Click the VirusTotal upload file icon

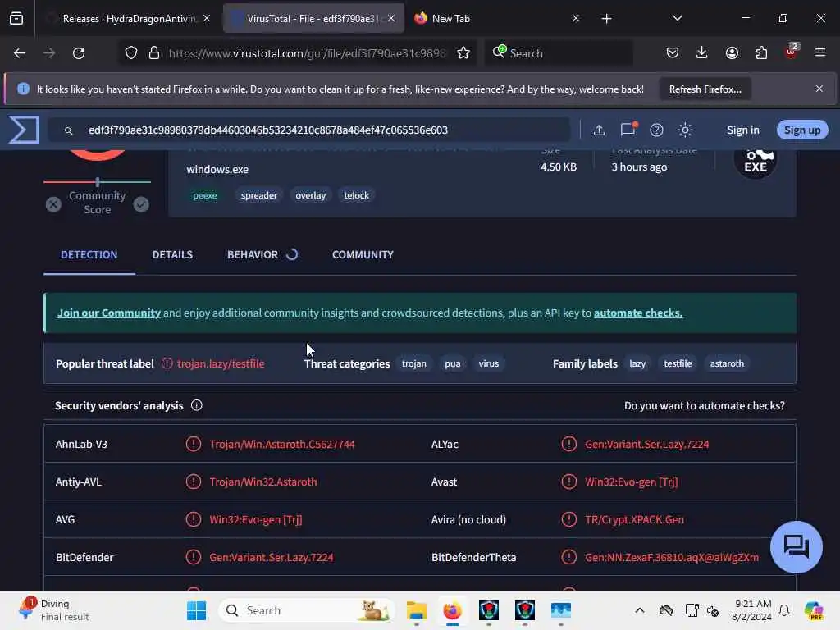(599, 130)
